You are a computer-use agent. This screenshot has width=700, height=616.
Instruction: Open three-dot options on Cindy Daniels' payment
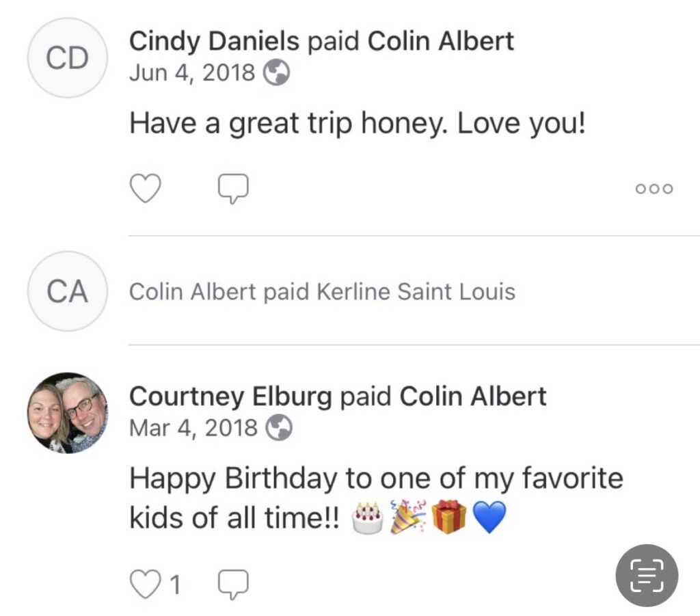[654, 189]
